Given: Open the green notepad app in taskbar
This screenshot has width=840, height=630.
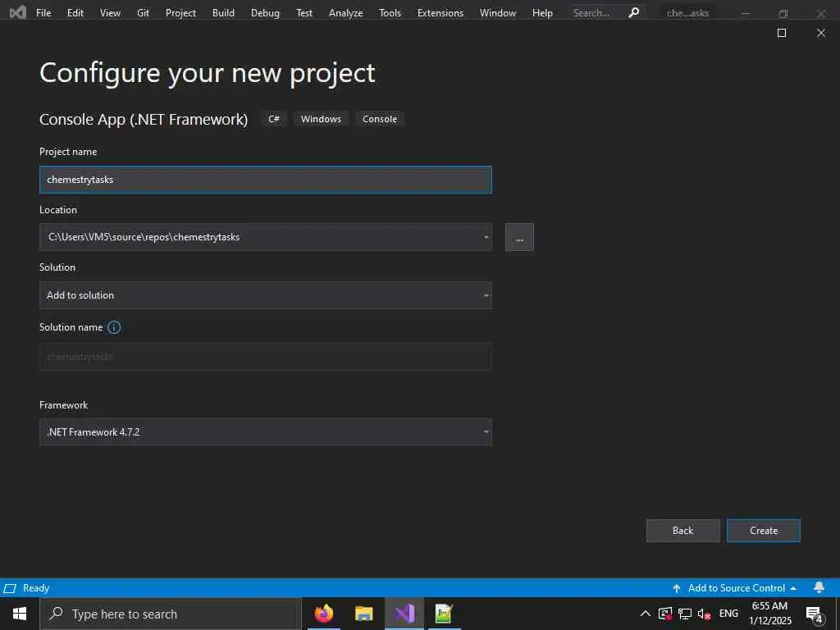Looking at the screenshot, I should tap(444, 614).
